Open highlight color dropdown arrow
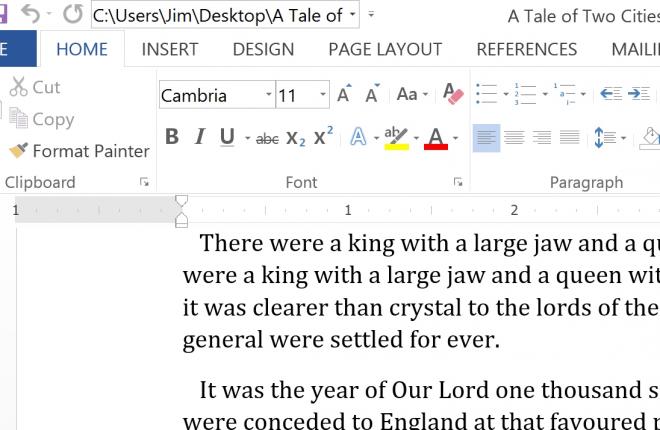 tap(416, 138)
